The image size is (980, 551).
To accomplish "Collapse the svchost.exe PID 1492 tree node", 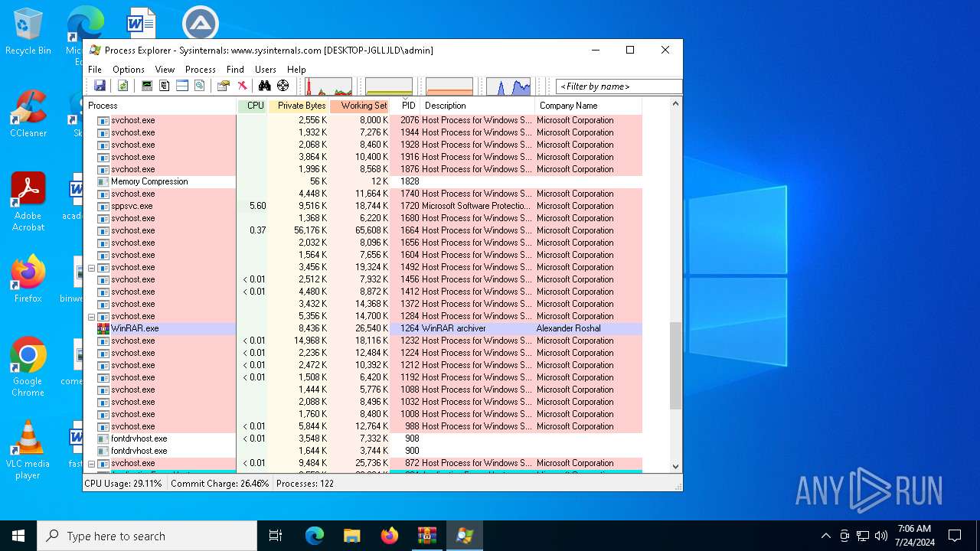I will tap(91, 267).
